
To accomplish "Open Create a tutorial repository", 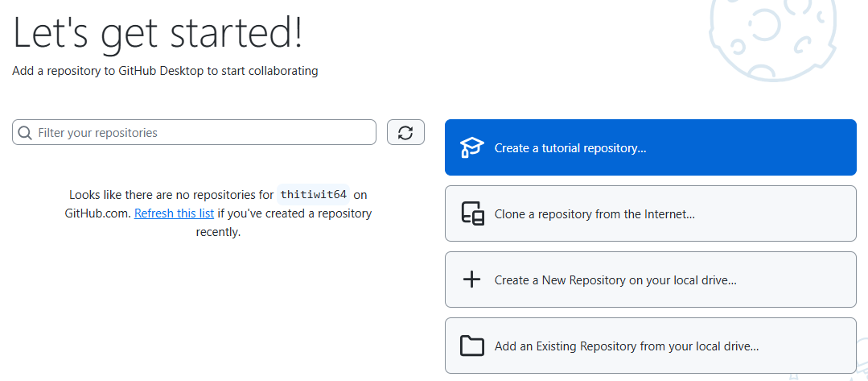I will (651, 147).
